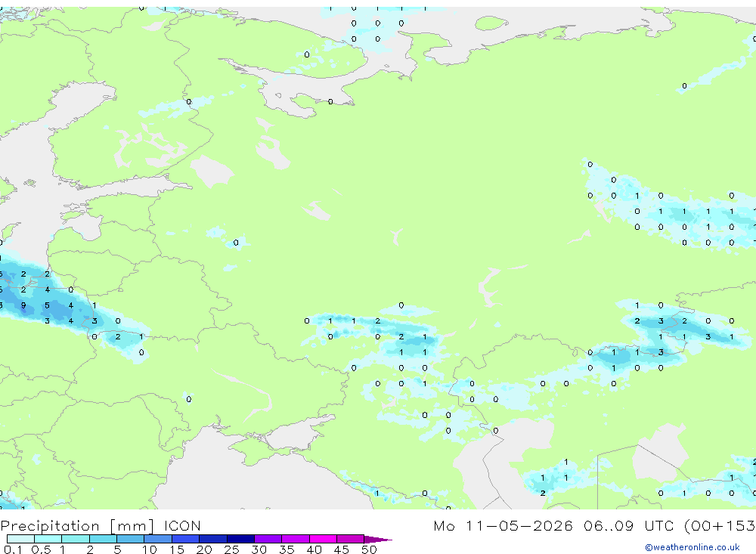Click the '(00+153' forecast offset text
756x554 pixels.
coord(720,525)
